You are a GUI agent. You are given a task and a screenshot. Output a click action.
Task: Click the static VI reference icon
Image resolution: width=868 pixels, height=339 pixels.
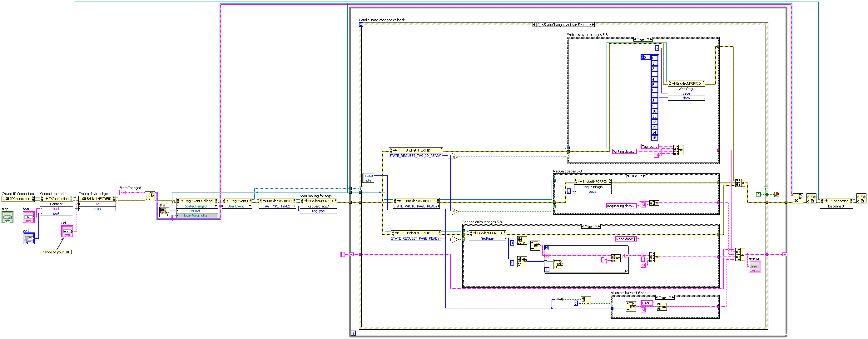(164, 210)
